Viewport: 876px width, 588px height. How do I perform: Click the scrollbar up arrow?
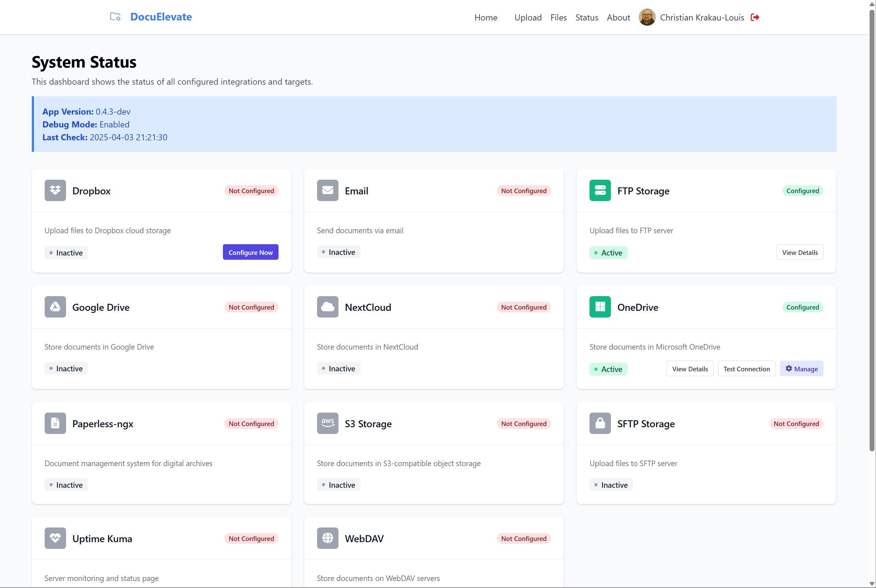872,4
